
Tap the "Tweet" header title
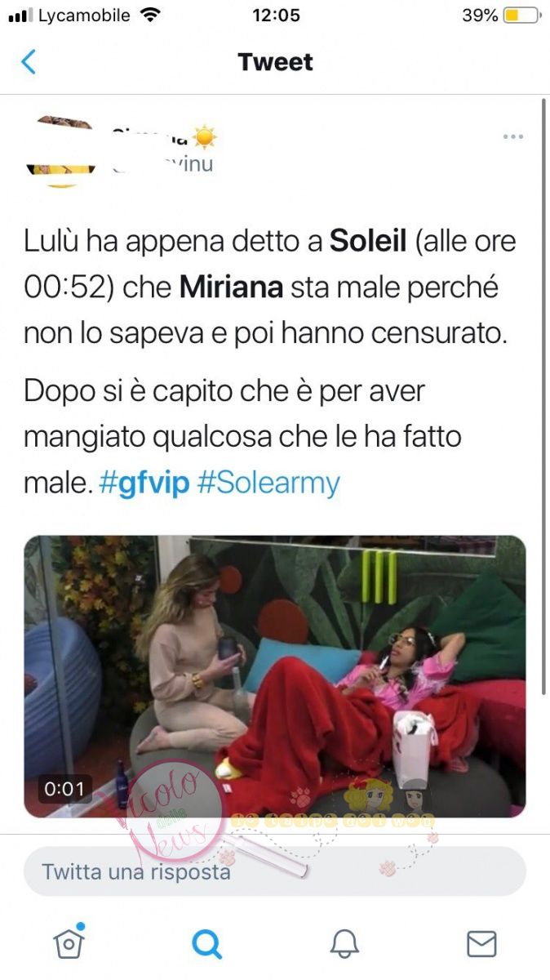[275, 62]
